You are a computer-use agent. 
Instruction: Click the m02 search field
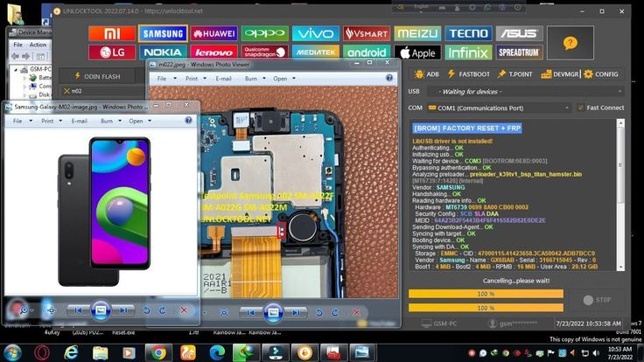101,91
